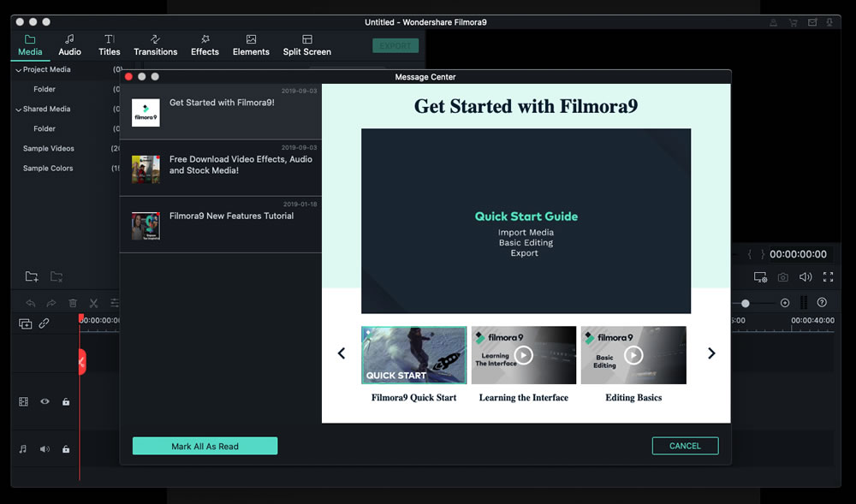
Task: Click the preview volume speaker icon
Action: pyautogui.click(x=805, y=277)
